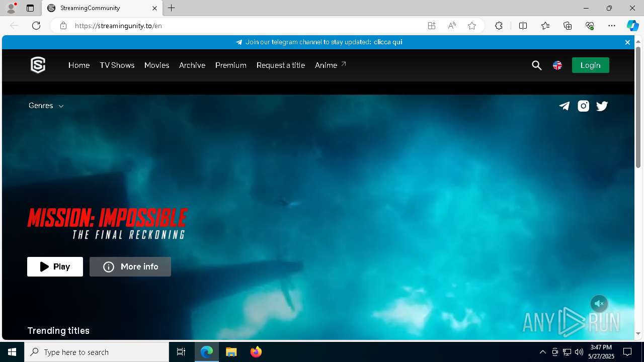Screen dimensions: 644x362
Task: Click the Windows taskbar search box
Action: click(x=97, y=352)
